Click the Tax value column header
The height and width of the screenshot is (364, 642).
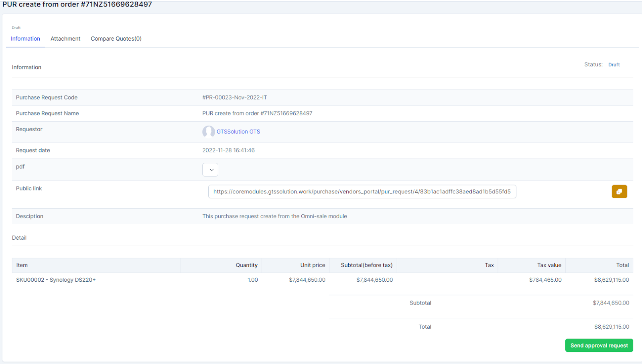(x=549, y=265)
